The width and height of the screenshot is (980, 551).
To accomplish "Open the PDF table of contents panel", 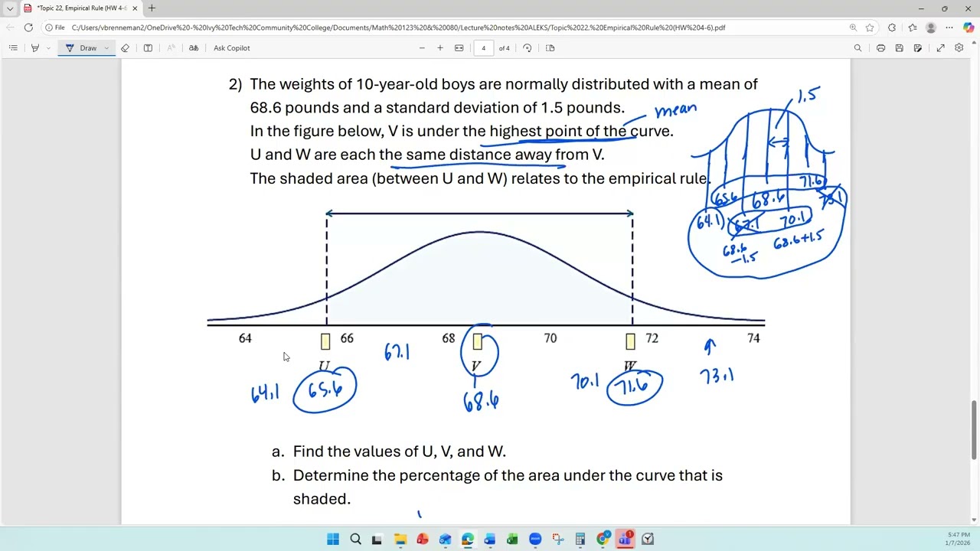I will [13, 47].
